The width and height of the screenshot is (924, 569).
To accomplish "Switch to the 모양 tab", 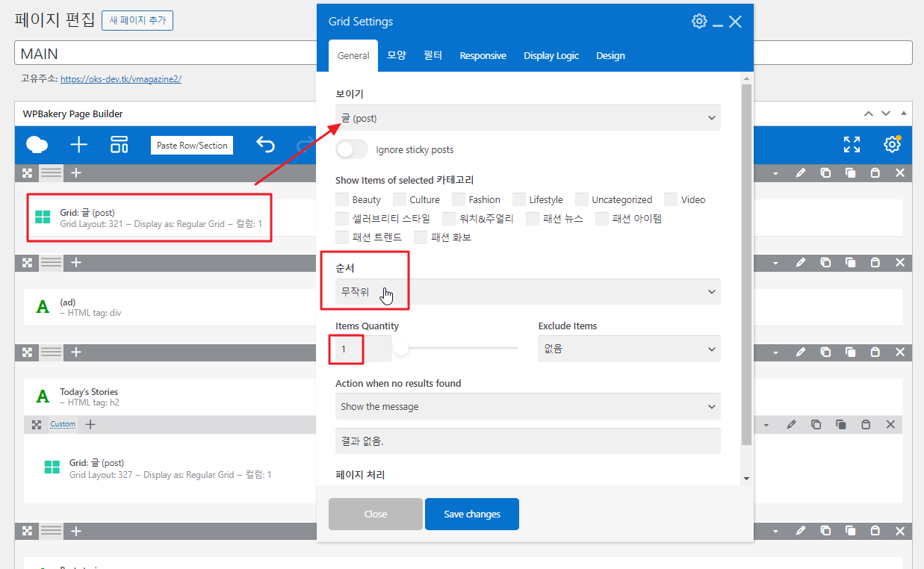I will 397,55.
